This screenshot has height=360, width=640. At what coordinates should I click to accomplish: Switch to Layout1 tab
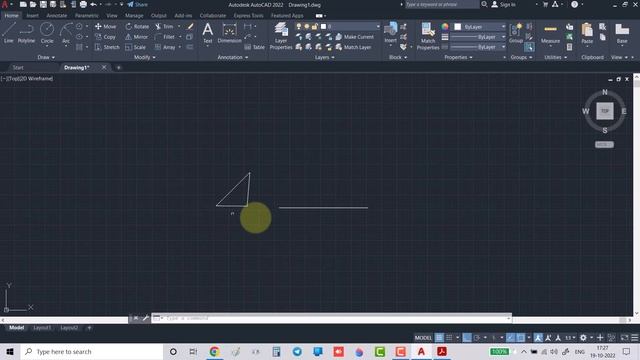coord(42,328)
